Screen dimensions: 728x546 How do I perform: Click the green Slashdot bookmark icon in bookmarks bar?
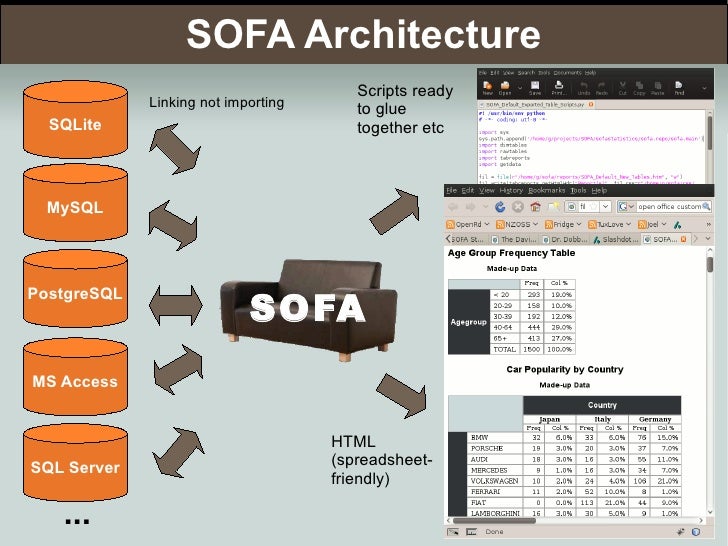[x=677, y=225]
